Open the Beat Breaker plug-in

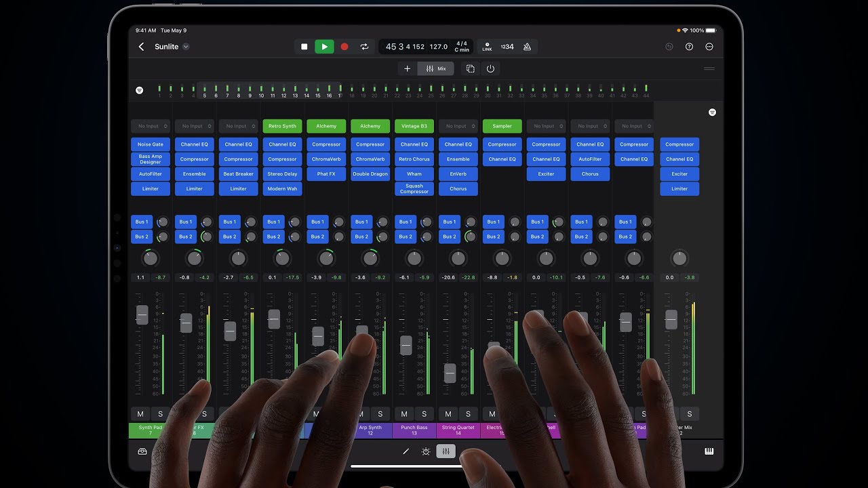click(239, 174)
